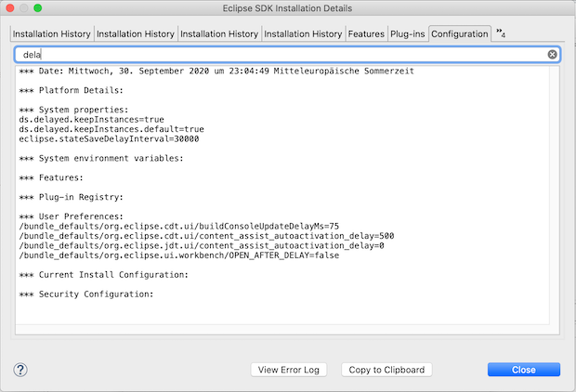Show hidden tabs via the chevron overflow
The width and height of the screenshot is (576, 392).
(x=501, y=33)
